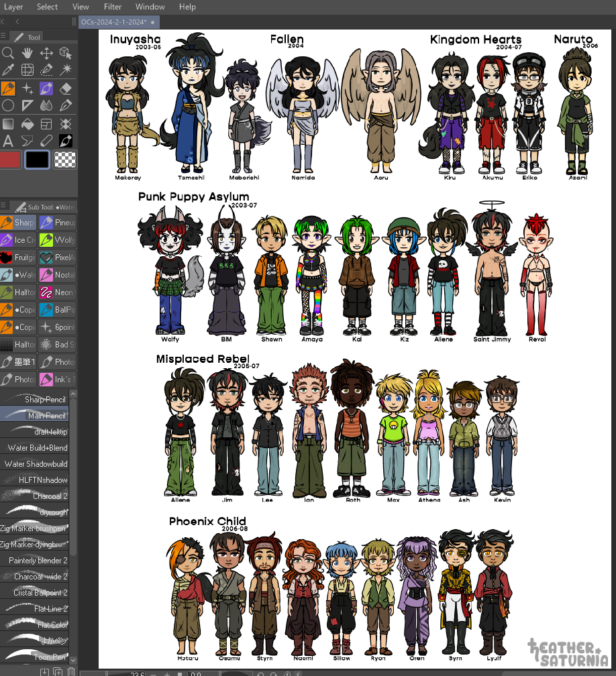
Task: Choose the Wolfy sub tool group
Action: [58, 240]
